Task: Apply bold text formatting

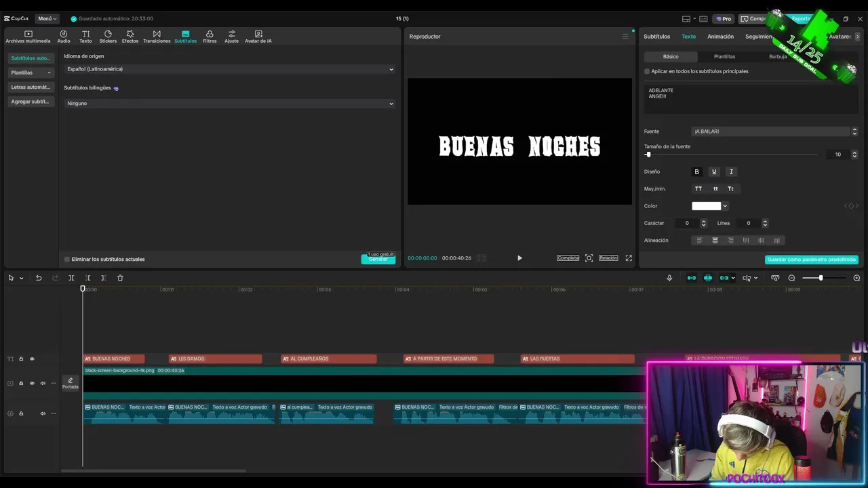Action: click(696, 171)
